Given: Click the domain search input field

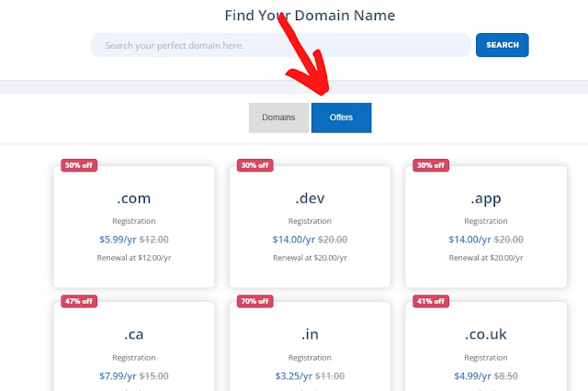Looking at the screenshot, I should pyautogui.click(x=281, y=45).
